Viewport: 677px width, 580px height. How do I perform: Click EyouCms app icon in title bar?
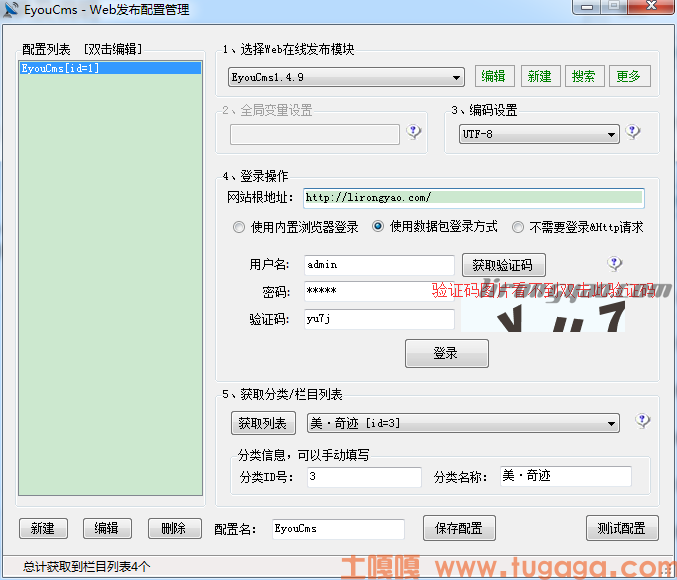tap(10, 10)
